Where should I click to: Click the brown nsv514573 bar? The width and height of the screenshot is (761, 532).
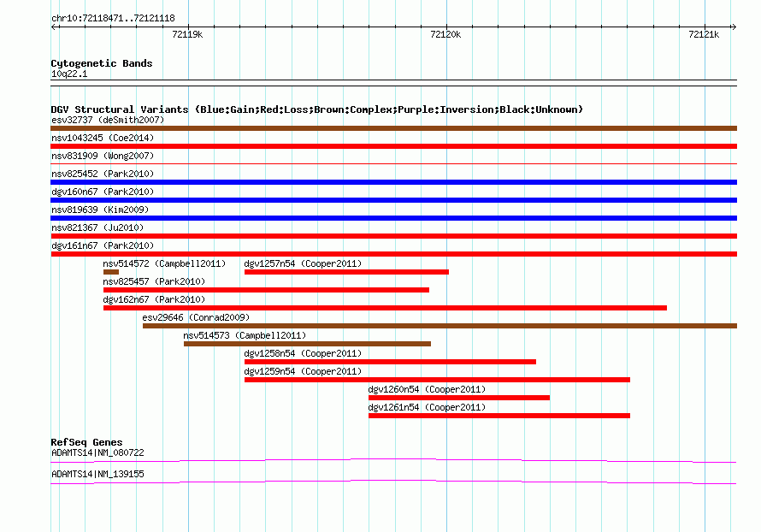[307, 344]
